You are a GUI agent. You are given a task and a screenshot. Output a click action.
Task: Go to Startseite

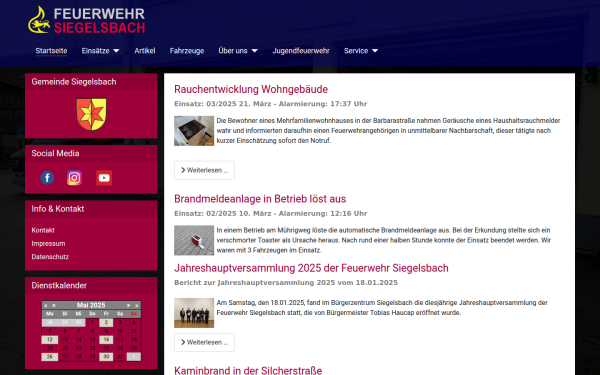(51, 51)
